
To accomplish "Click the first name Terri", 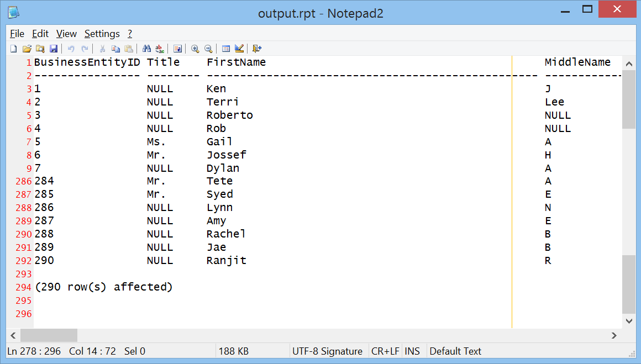I will [223, 102].
